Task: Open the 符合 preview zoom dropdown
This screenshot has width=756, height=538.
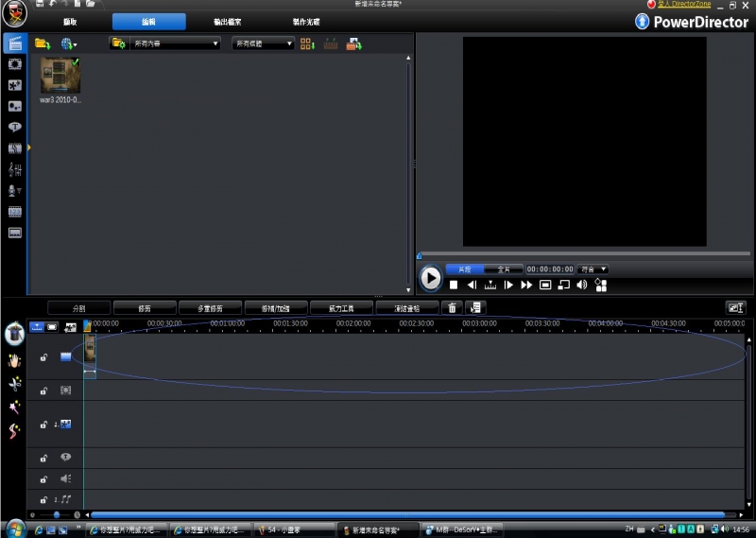Action: click(x=593, y=269)
